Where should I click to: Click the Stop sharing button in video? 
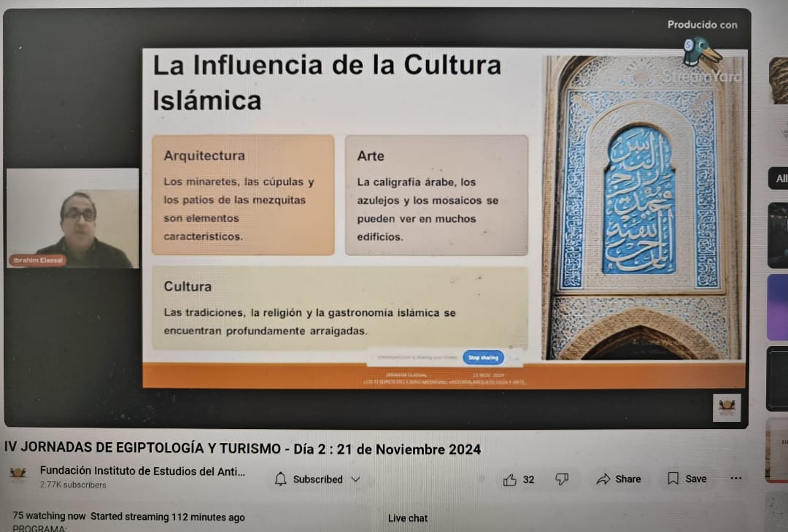[x=483, y=358]
